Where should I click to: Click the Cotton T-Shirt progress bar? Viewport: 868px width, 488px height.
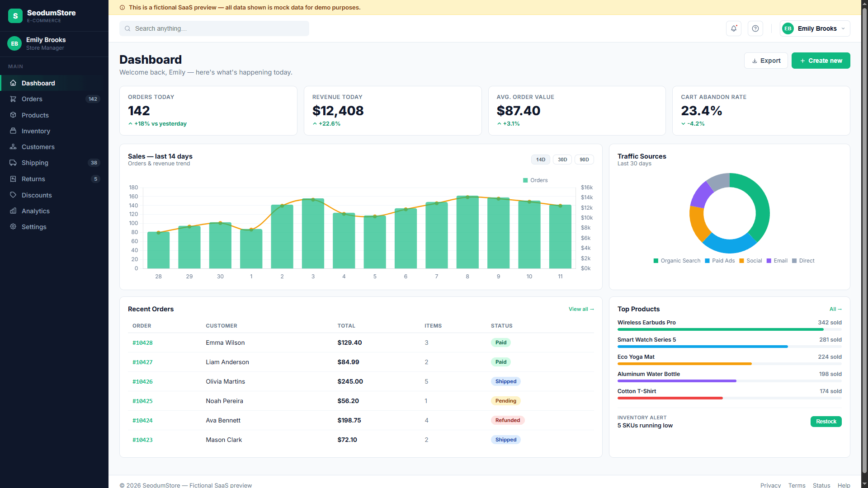point(730,398)
